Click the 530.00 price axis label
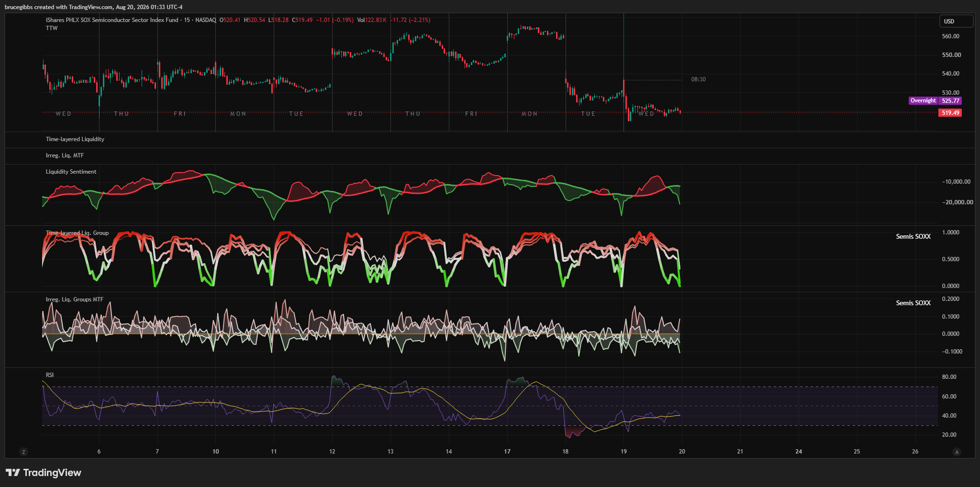 pyautogui.click(x=950, y=93)
